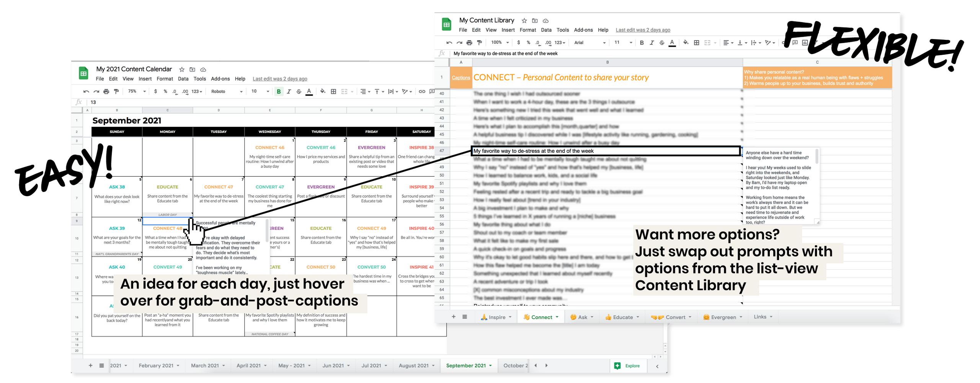Image resolution: width=980 pixels, height=383 pixels.
Task: Open the Roboto font dropdown
Action: 227,92
